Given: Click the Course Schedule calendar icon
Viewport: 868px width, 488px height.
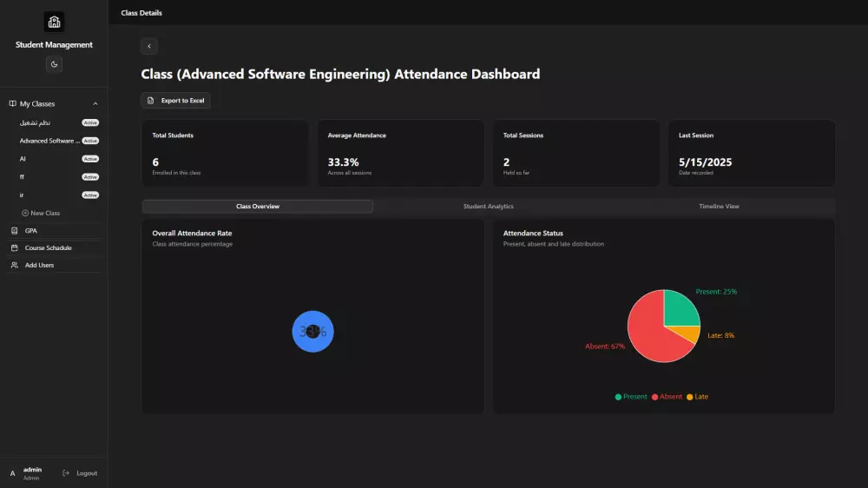Looking at the screenshot, I should 15,247.
